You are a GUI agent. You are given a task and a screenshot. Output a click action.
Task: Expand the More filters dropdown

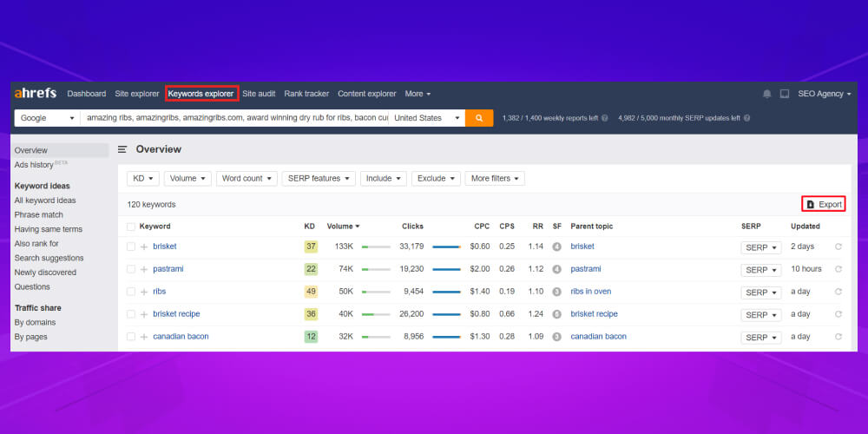[x=495, y=178]
